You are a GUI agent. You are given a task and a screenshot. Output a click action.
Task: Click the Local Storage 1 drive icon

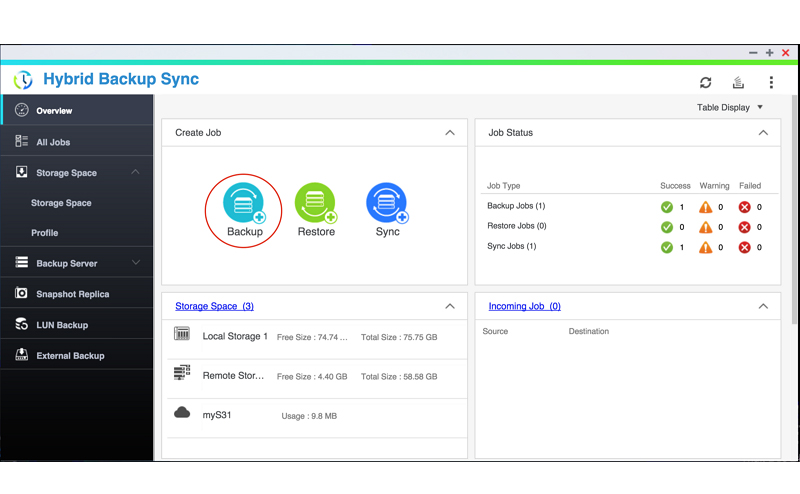[x=182, y=334]
